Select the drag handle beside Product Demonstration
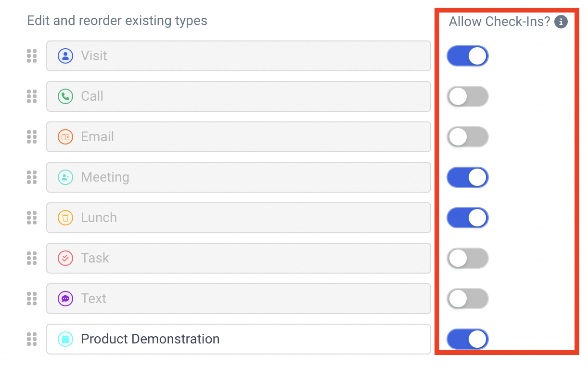 32,339
